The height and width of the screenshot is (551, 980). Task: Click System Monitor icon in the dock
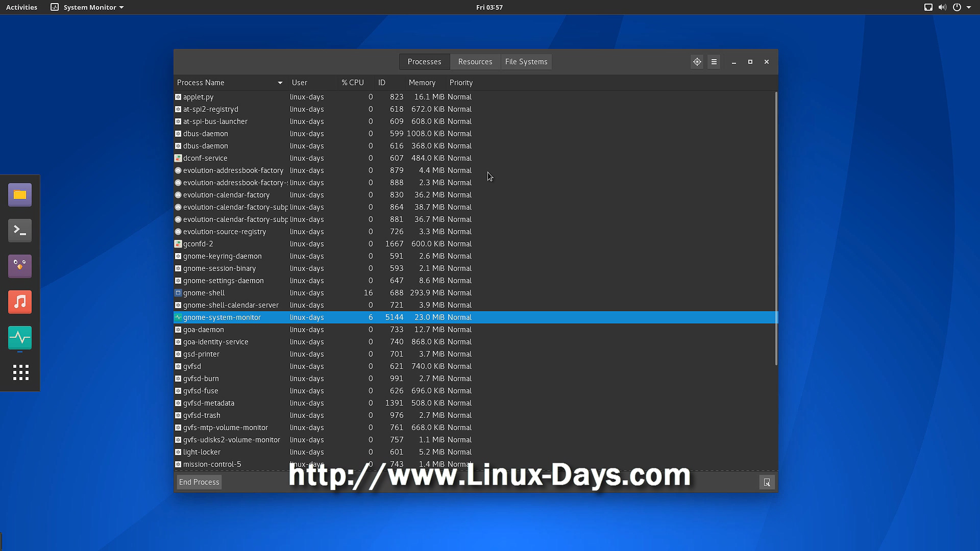point(20,338)
